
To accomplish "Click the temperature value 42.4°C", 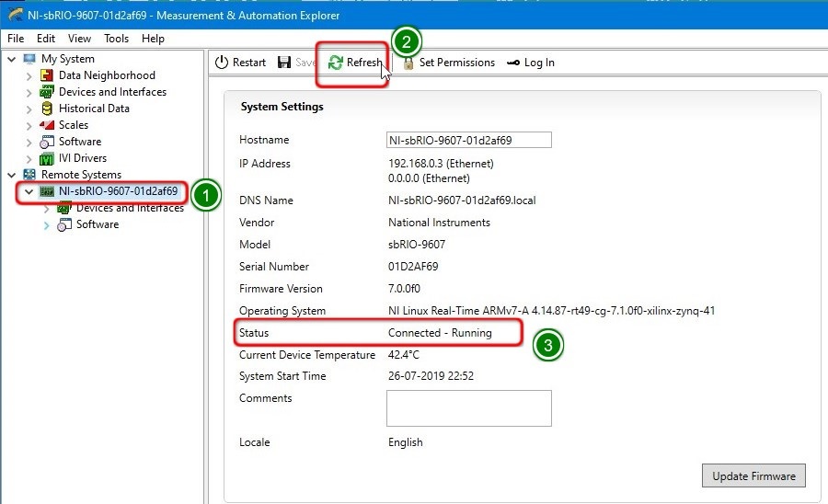I will click(404, 355).
